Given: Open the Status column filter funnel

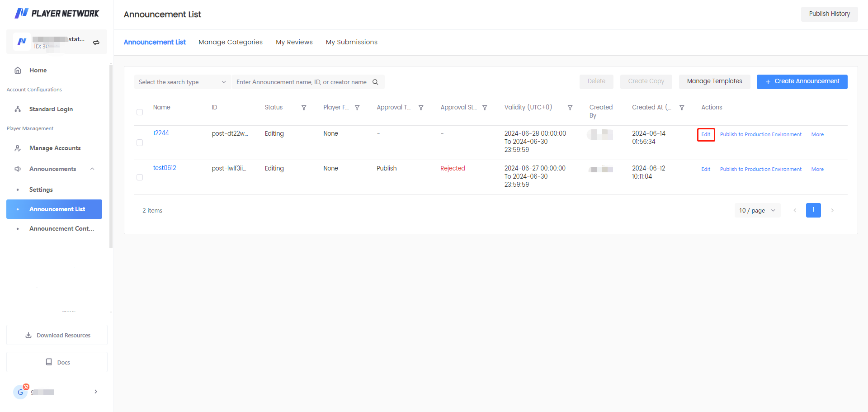Looking at the screenshot, I should 303,108.
